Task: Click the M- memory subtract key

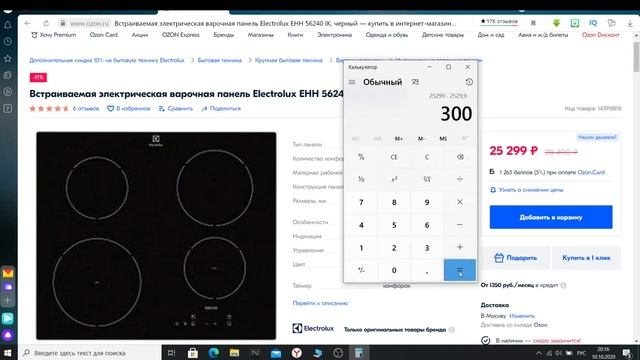Action: (x=421, y=139)
